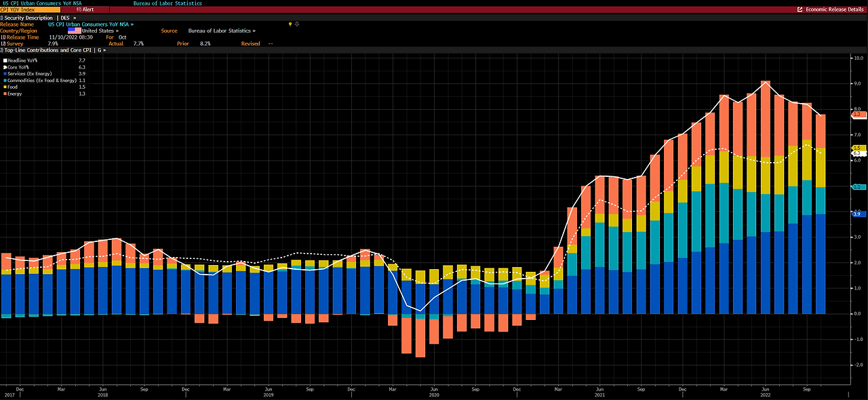Image resolution: width=868 pixels, height=400 pixels.
Task: Click the United States flag icon
Action: [75, 31]
